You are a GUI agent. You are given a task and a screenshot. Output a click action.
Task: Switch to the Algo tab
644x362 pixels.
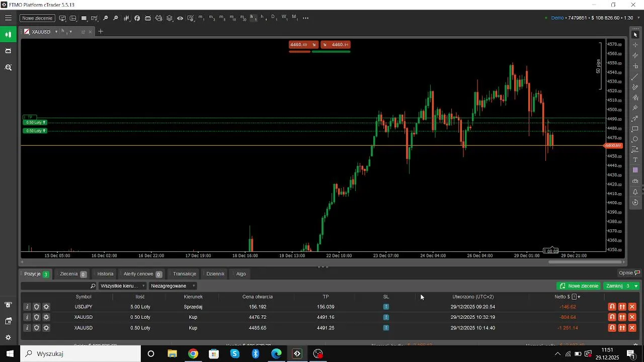241,274
